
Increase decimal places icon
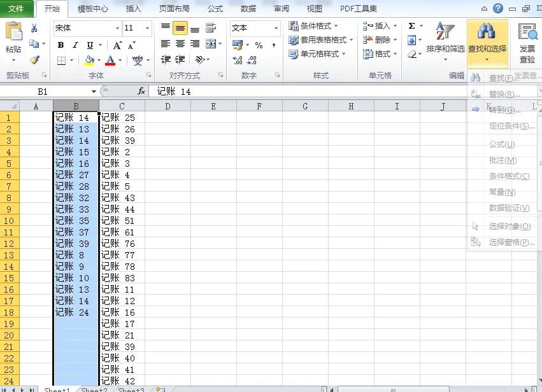point(238,60)
